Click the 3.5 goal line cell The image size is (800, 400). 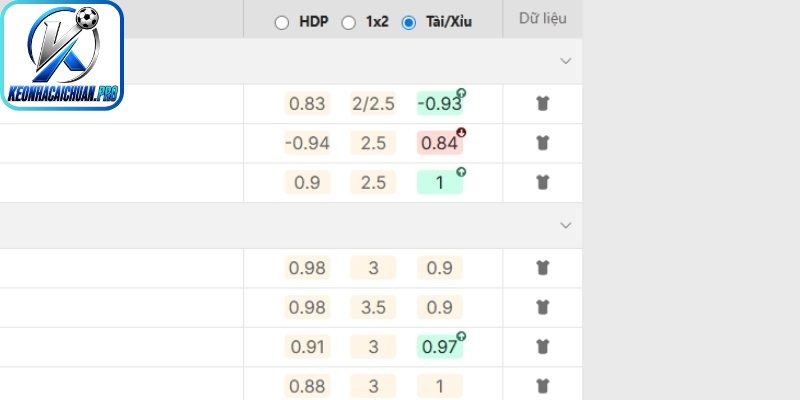pos(373,307)
